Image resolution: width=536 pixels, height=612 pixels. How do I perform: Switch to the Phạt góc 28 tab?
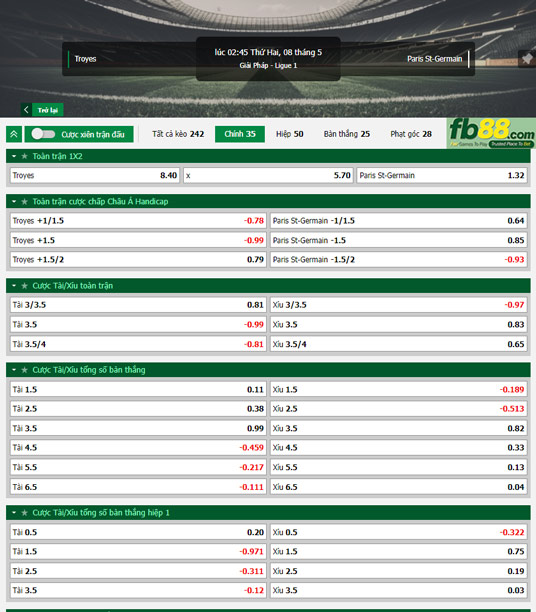(411, 134)
